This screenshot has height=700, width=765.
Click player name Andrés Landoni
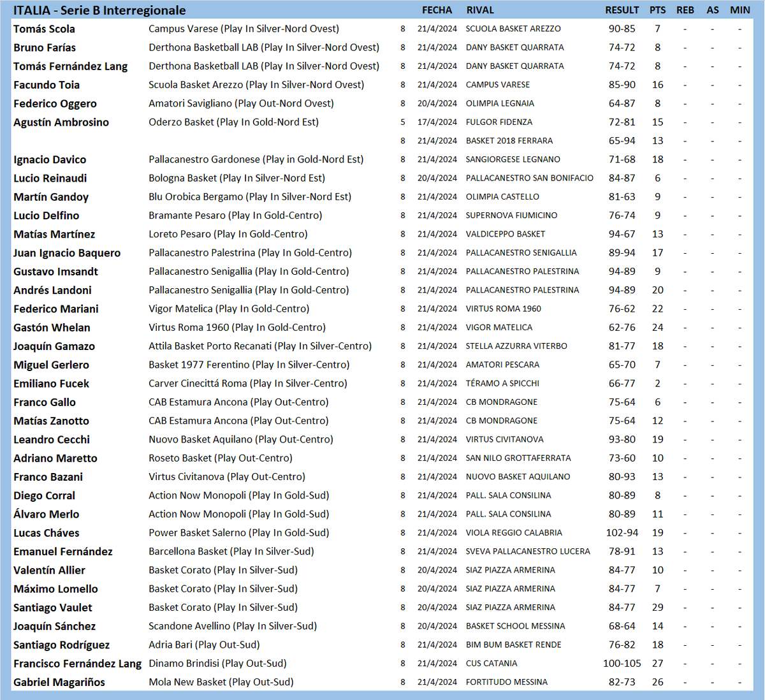pyautogui.click(x=52, y=290)
